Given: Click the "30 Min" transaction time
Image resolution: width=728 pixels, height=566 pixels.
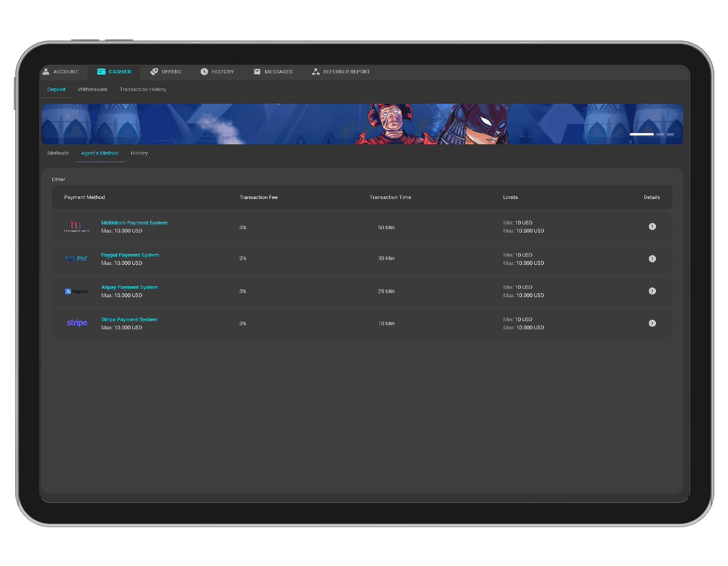Looking at the screenshot, I should pos(386,258).
